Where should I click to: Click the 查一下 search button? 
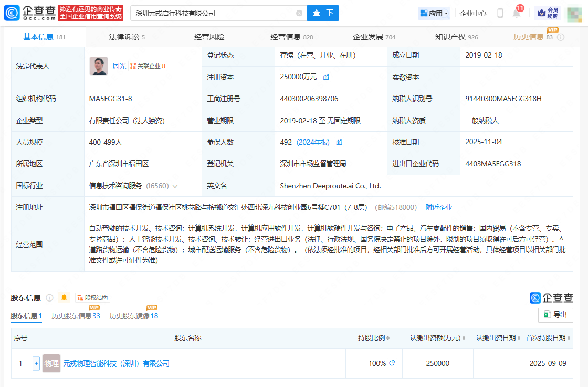click(x=323, y=13)
